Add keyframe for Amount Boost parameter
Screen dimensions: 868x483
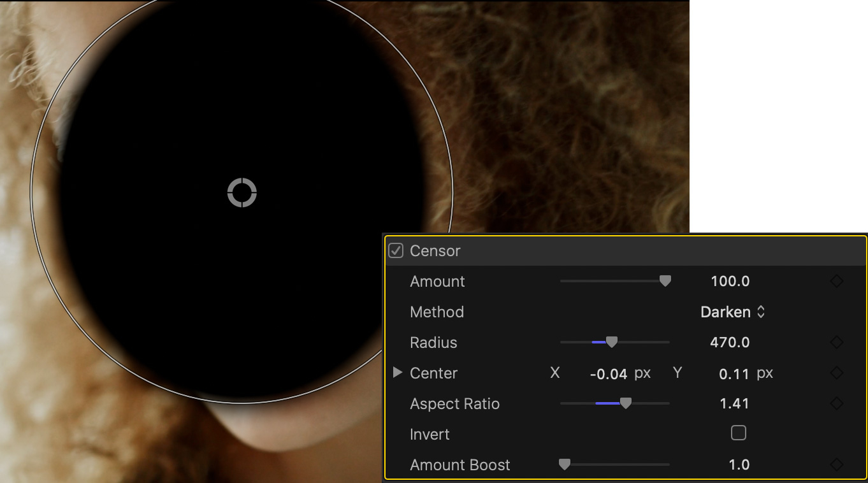(837, 465)
